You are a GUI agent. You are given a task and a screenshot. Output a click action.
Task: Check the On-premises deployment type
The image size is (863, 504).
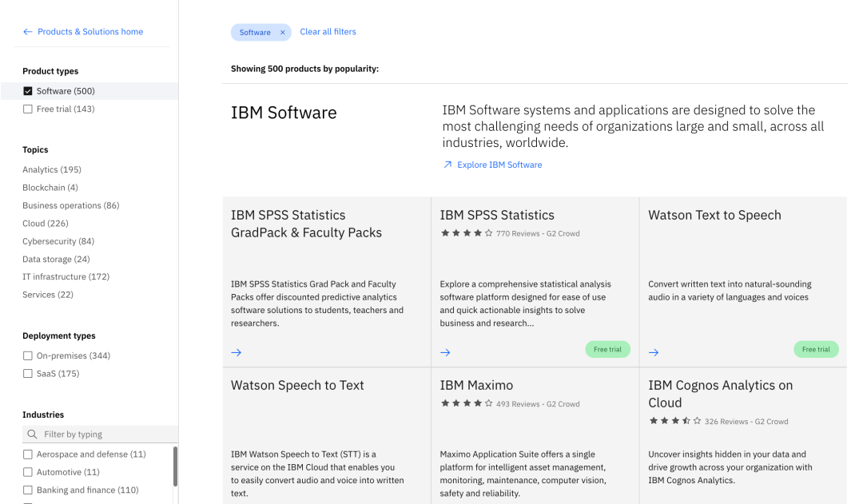pyautogui.click(x=28, y=356)
